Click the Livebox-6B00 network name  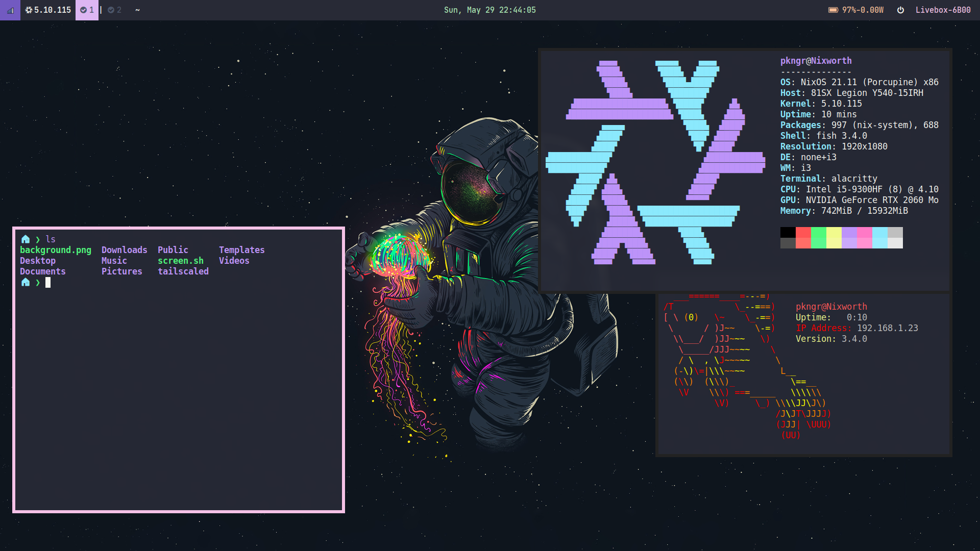pos(943,10)
